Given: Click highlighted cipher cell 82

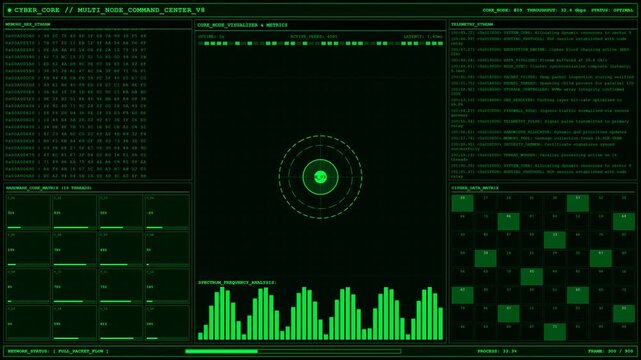Looking at the screenshot, I should [x=531, y=277].
